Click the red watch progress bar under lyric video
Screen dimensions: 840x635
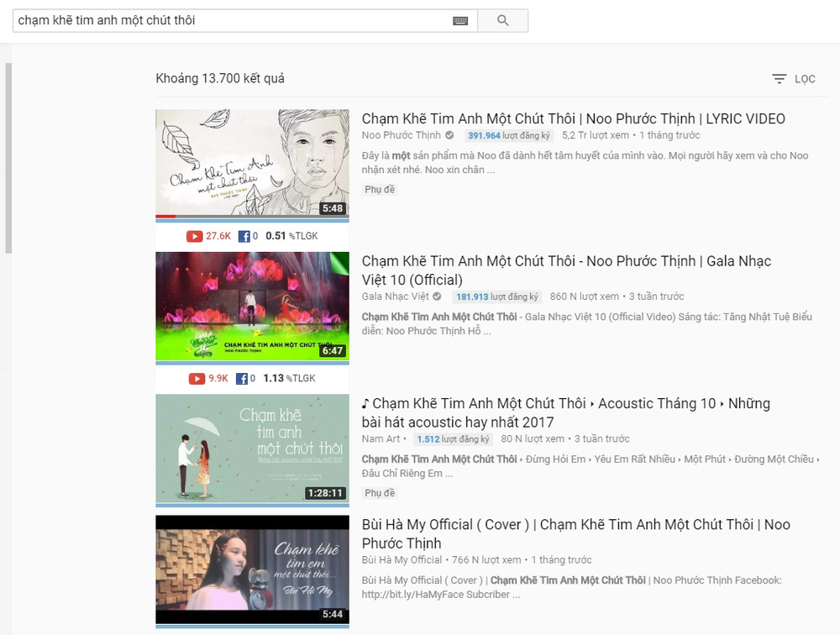(x=165, y=217)
